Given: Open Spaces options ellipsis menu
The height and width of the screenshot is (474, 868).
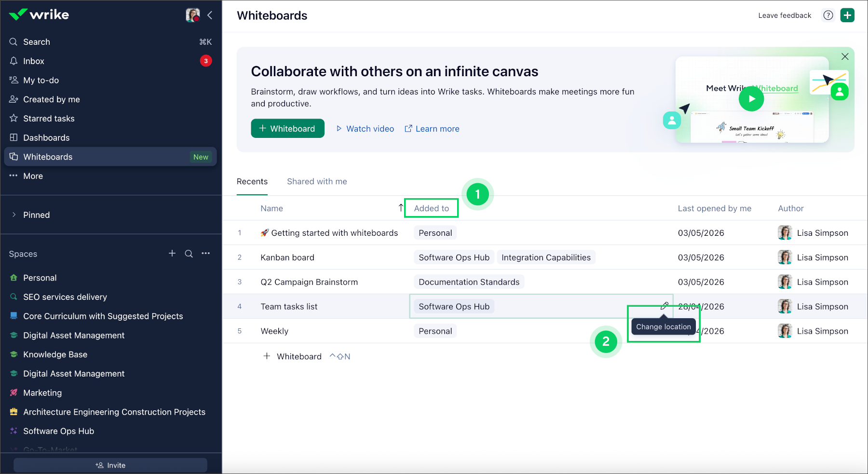Looking at the screenshot, I should tap(206, 254).
